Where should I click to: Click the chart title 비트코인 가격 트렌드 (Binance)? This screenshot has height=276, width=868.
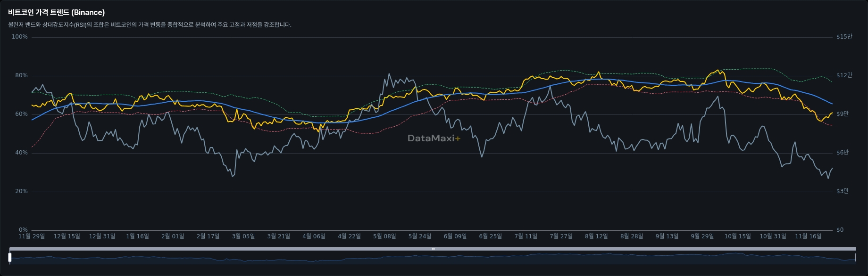coord(57,12)
